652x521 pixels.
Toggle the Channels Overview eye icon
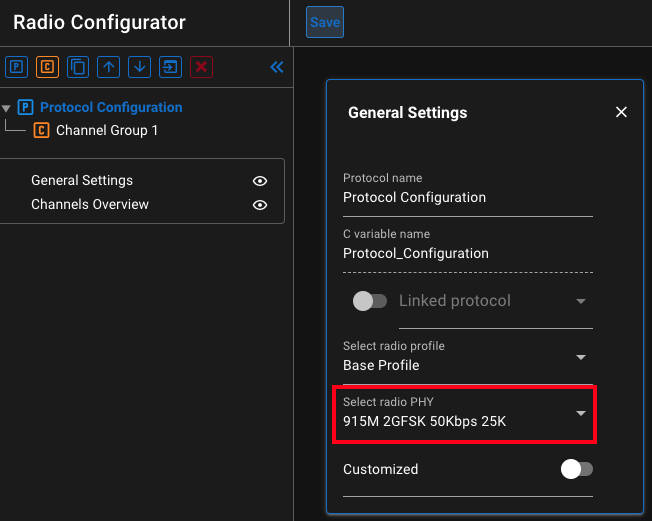[x=260, y=205]
